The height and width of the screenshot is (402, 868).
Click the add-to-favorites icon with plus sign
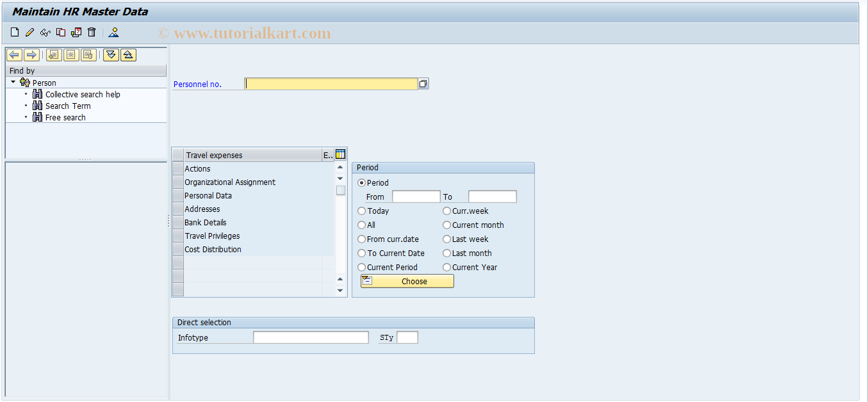click(54, 55)
